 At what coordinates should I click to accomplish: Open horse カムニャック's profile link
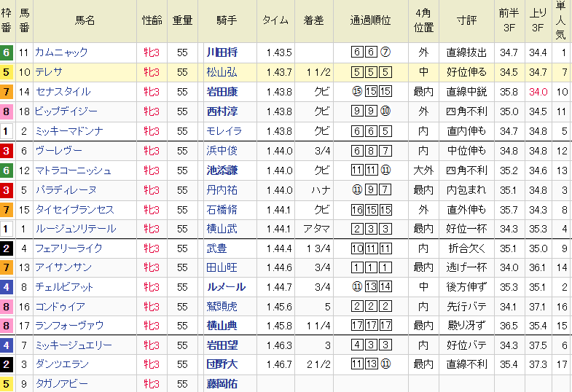point(61,52)
